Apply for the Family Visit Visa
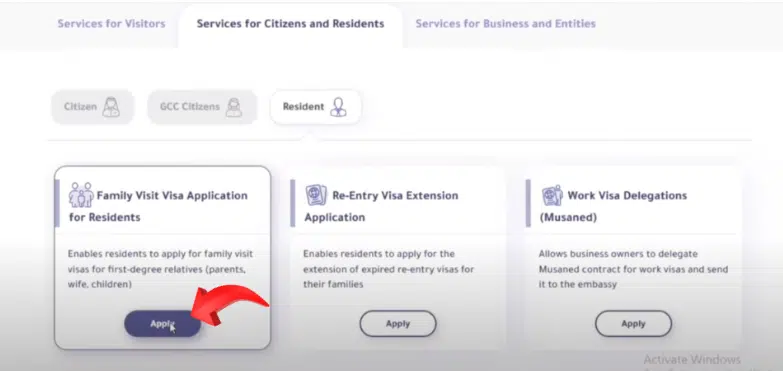 click(x=162, y=324)
